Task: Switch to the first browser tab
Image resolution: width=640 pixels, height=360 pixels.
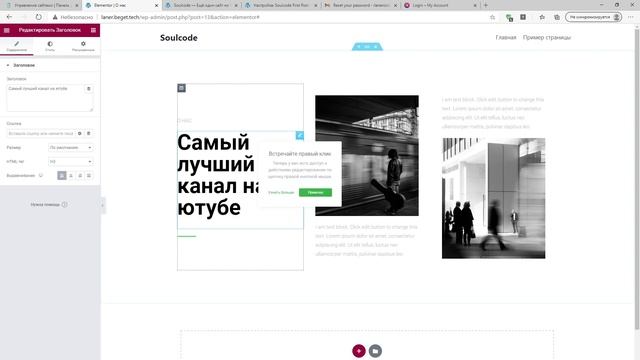Action: click(41, 5)
